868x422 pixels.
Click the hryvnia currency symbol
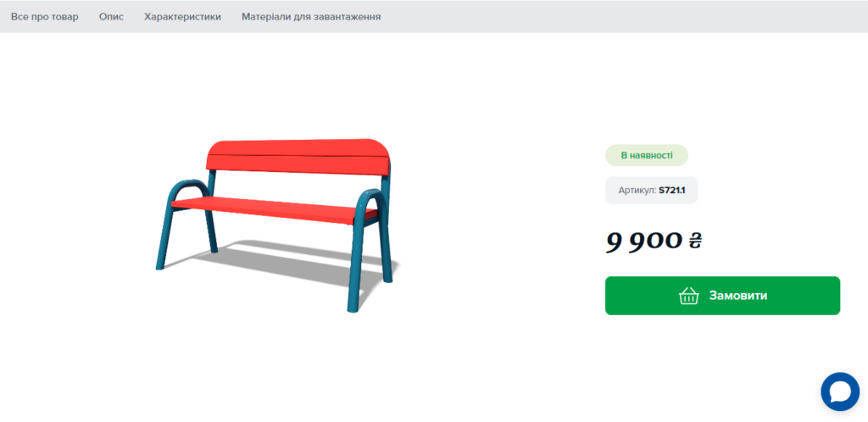tap(695, 240)
